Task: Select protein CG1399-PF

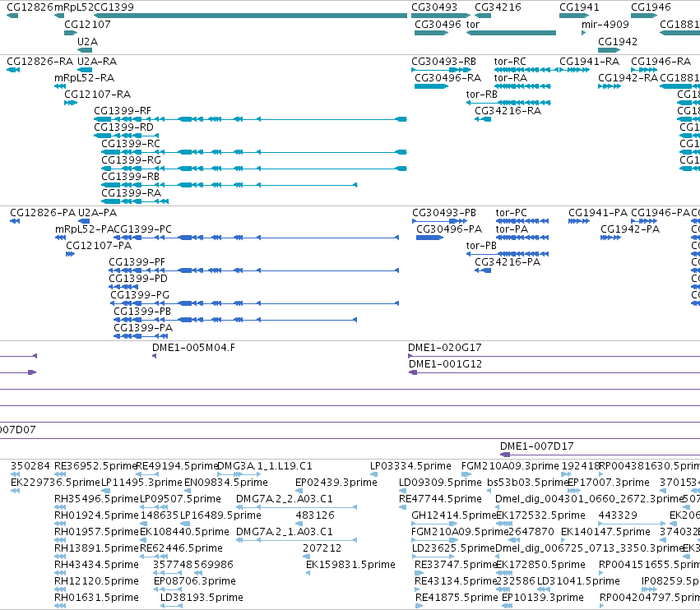Action: tap(253, 270)
